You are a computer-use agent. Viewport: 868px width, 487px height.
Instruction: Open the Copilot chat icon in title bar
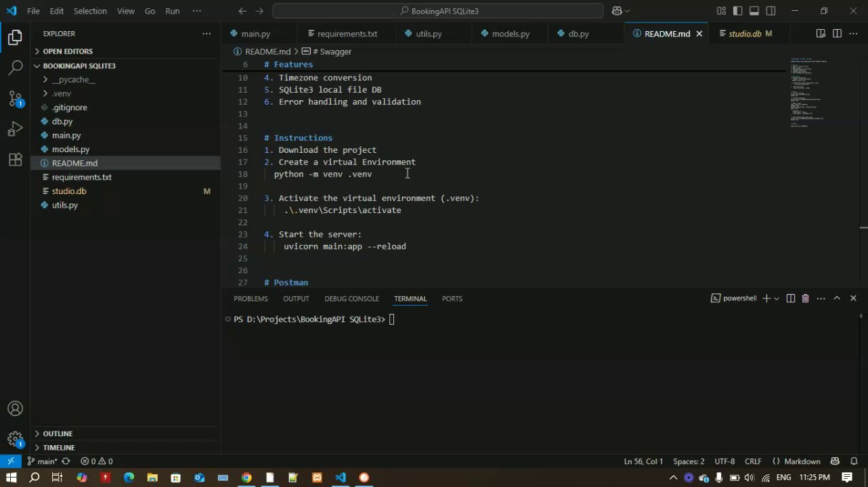(617, 11)
